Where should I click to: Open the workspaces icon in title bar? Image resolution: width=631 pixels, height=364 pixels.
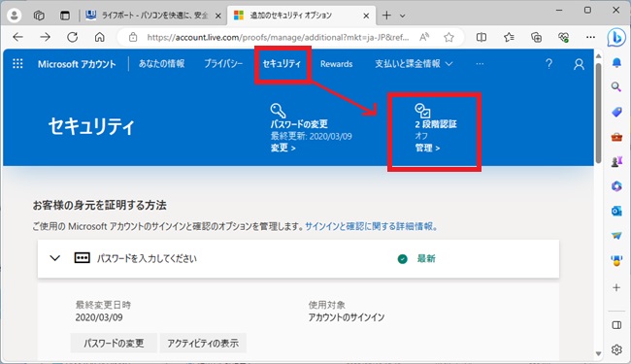click(39, 16)
